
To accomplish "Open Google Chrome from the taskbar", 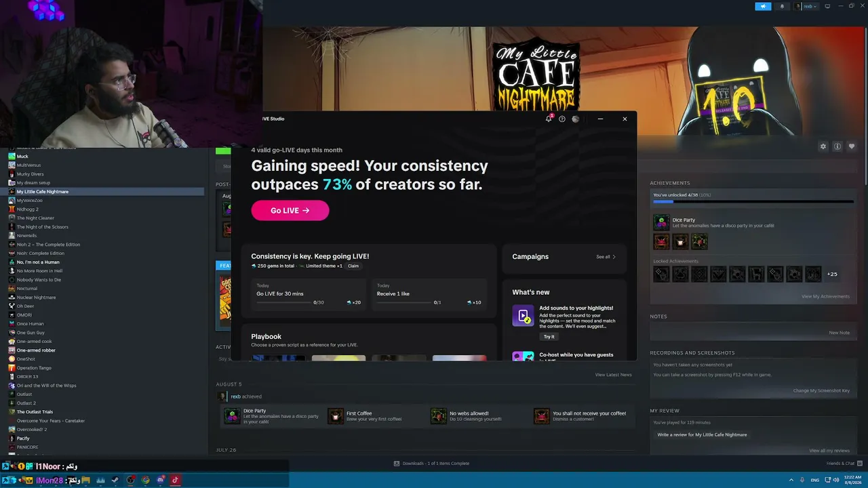I will pyautogui.click(x=145, y=481).
